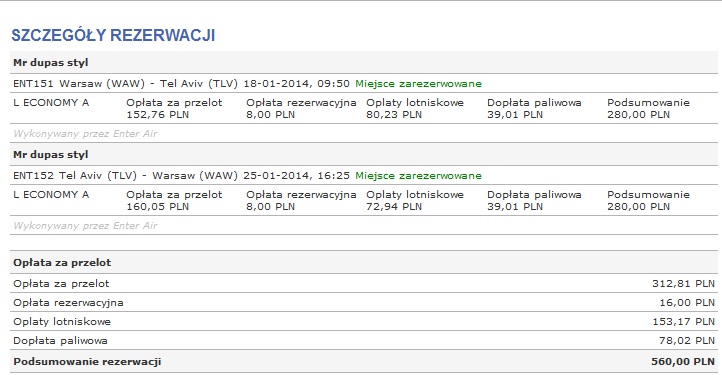Click the SZCZEGÓŁY REZERWACJI heading
This screenshot has width=722, height=375.
click(113, 35)
